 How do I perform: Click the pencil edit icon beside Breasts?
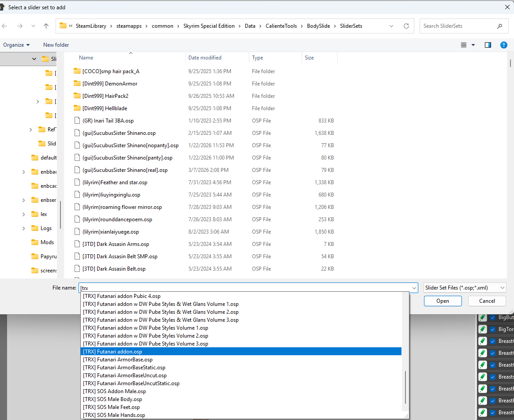(483, 377)
